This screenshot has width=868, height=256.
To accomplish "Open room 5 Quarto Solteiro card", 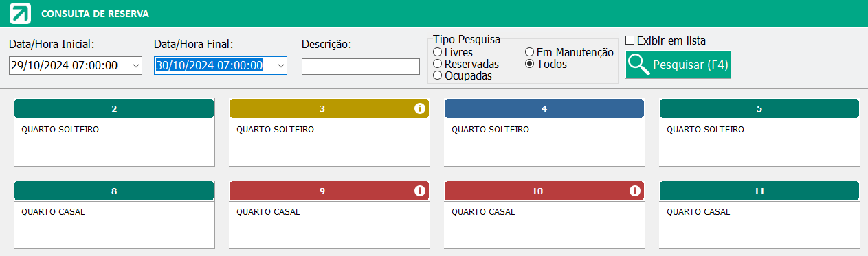I will (759, 132).
